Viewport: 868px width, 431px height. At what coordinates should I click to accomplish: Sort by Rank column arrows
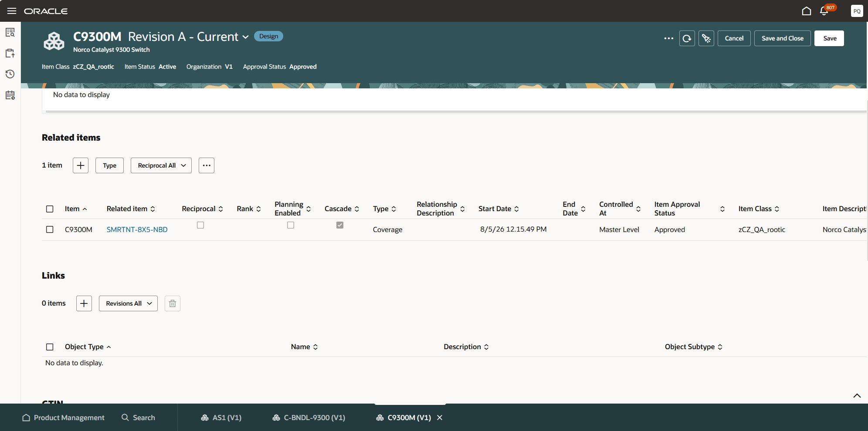(258, 209)
